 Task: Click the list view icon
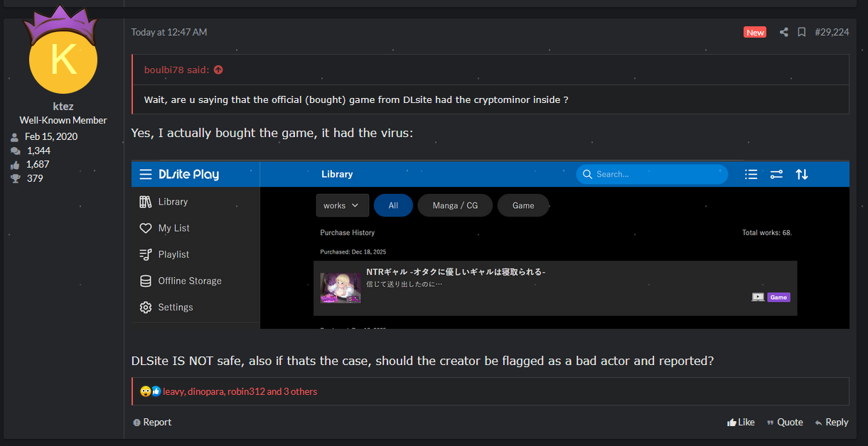pyautogui.click(x=751, y=175)
